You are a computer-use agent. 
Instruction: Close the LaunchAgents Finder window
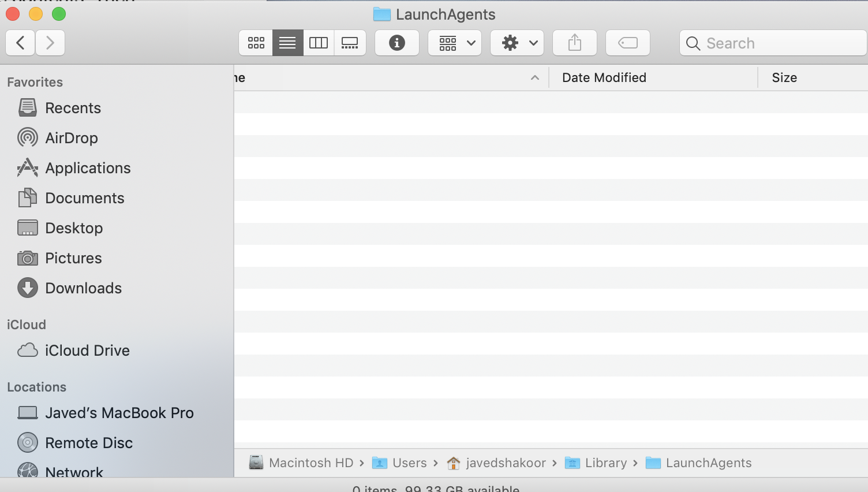(x=13, y=14)
